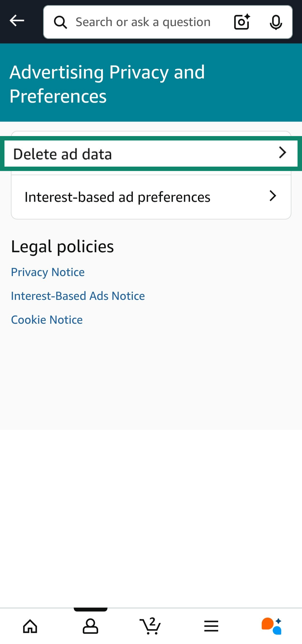Open Amazon Lens camera search

(241, 22)
